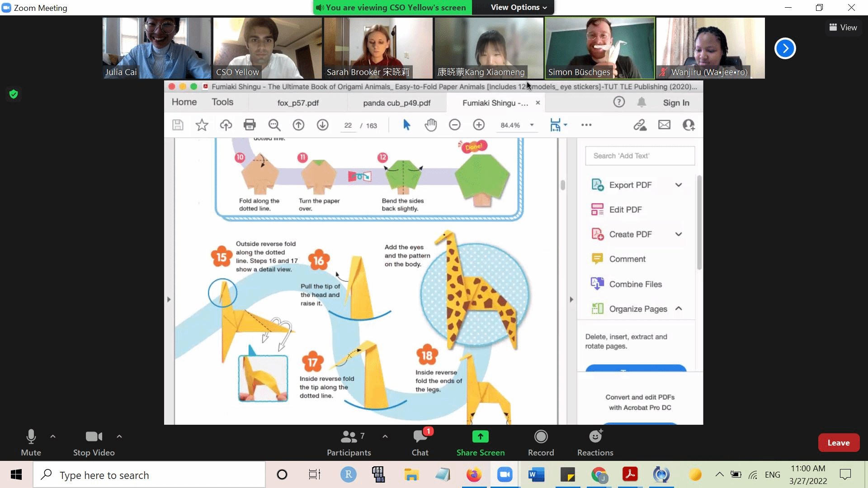The width and height of the screenshot is (868, 488).
Task: Close the Fumiaki Shingu document tab
Action: click(538, 103)
